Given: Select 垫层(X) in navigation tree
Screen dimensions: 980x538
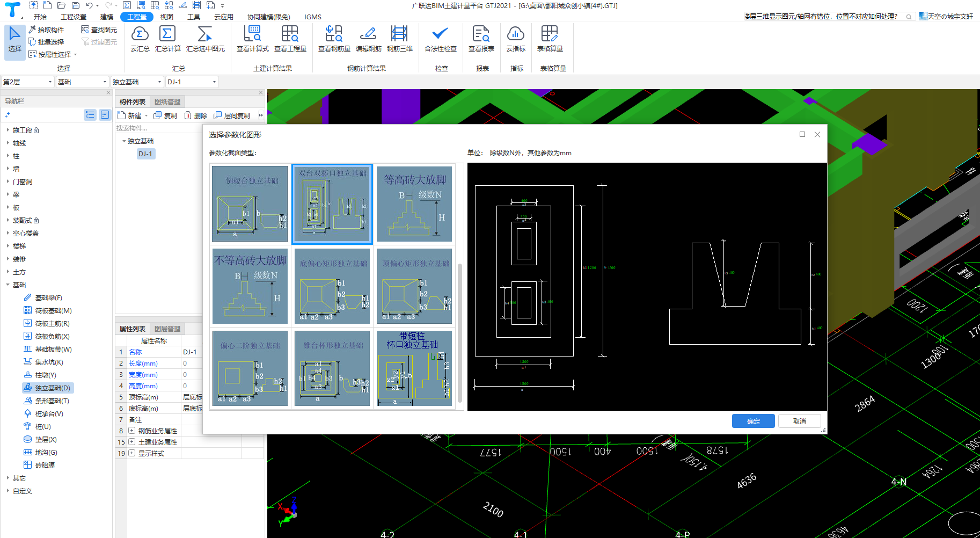Looking at the screenshot, I should pos(40,439).
